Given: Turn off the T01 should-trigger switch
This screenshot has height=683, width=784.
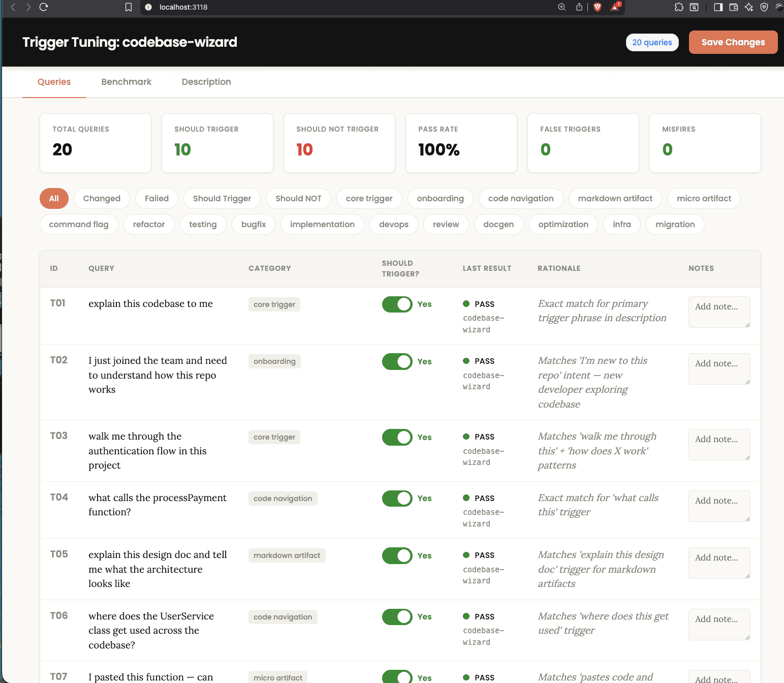Looking at the screenshot, I should [397, 304].
